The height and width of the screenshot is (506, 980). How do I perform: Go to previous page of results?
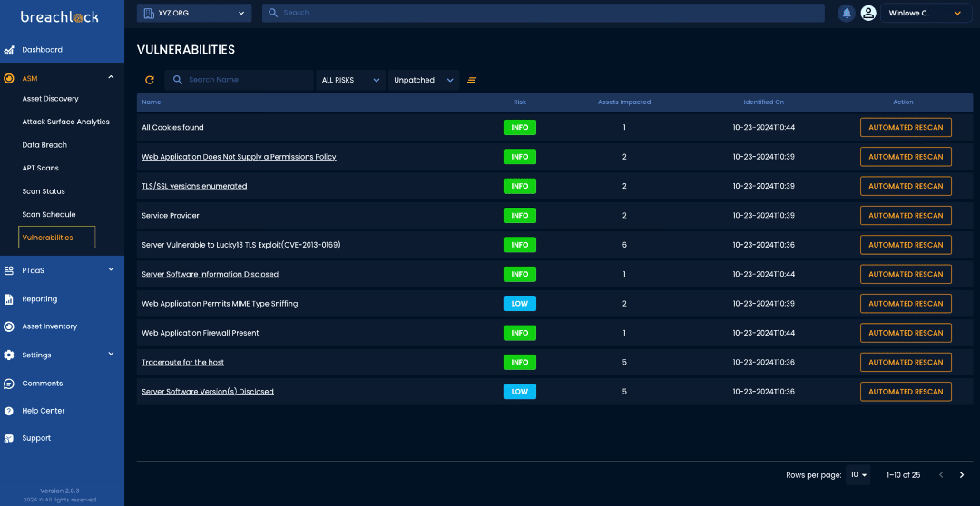[941, 475]
